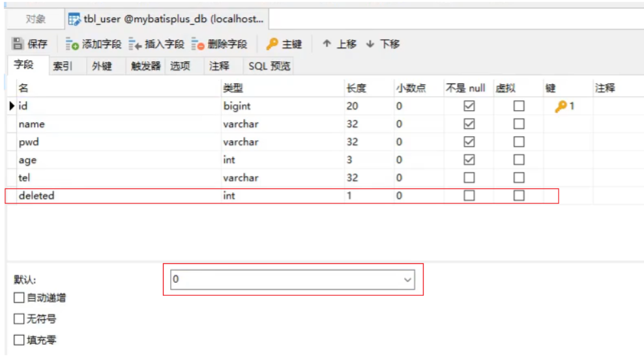Click the Move Down (下移) arrow

(370, 44)
